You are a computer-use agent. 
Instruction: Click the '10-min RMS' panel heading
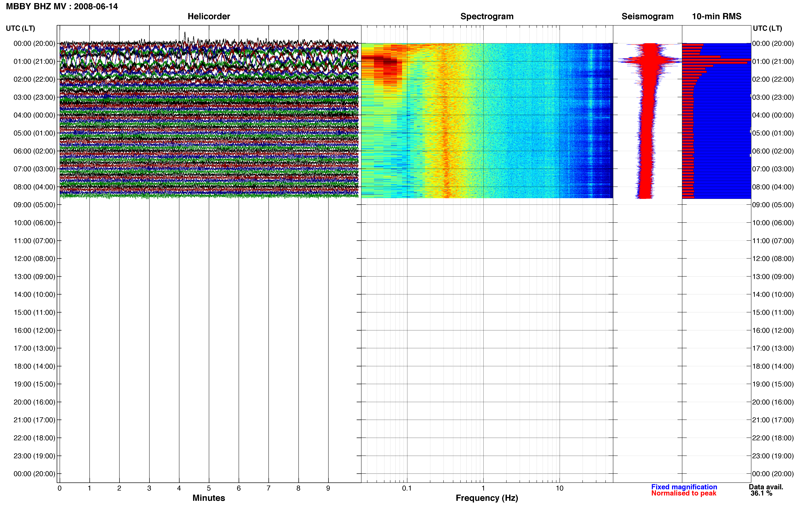pos(717,16)
